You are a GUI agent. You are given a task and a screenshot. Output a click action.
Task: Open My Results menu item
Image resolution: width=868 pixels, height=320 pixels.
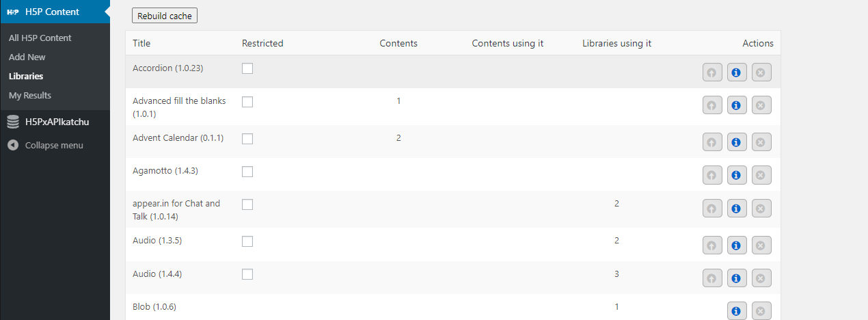click(30, 95)
